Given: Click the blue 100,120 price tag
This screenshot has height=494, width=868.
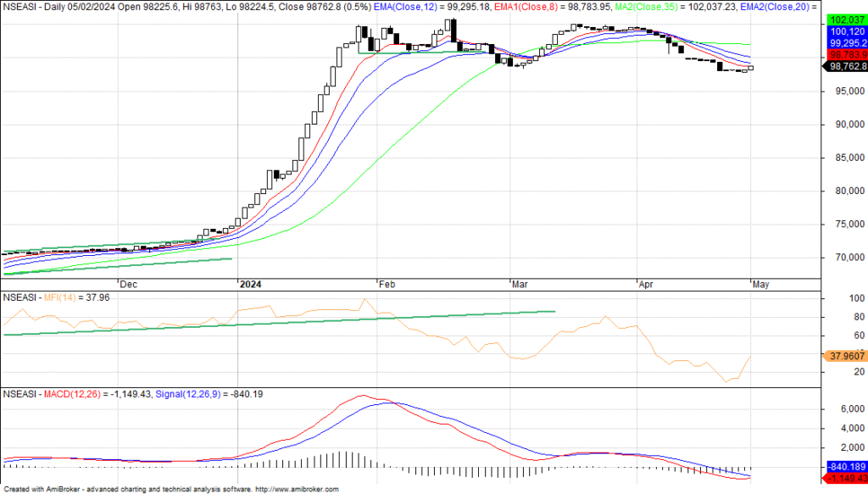Looking at the screenshot, I should [845, 31].
